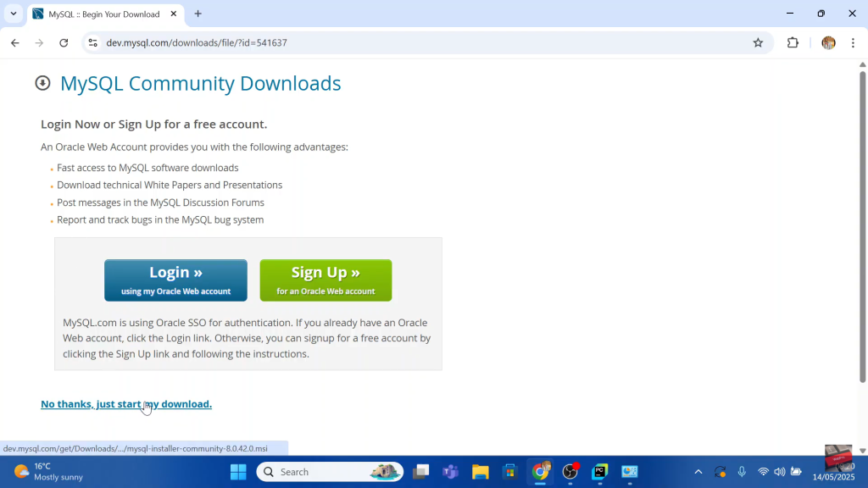The image size is (868, 488).
Task: Click the Login using Oracle Web account button
Action: [x=175, y=280]
